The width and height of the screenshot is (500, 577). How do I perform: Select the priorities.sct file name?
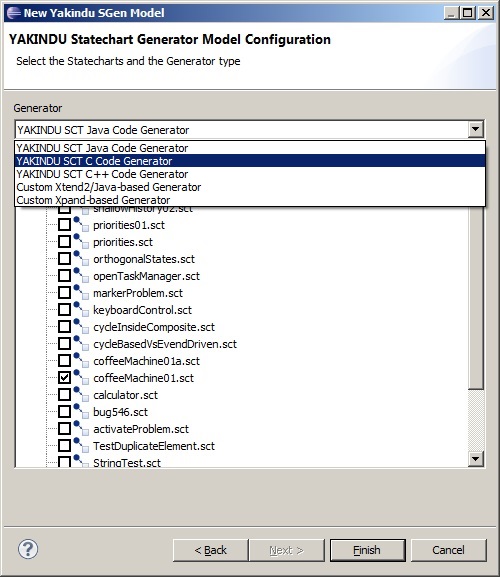point(123,242)
